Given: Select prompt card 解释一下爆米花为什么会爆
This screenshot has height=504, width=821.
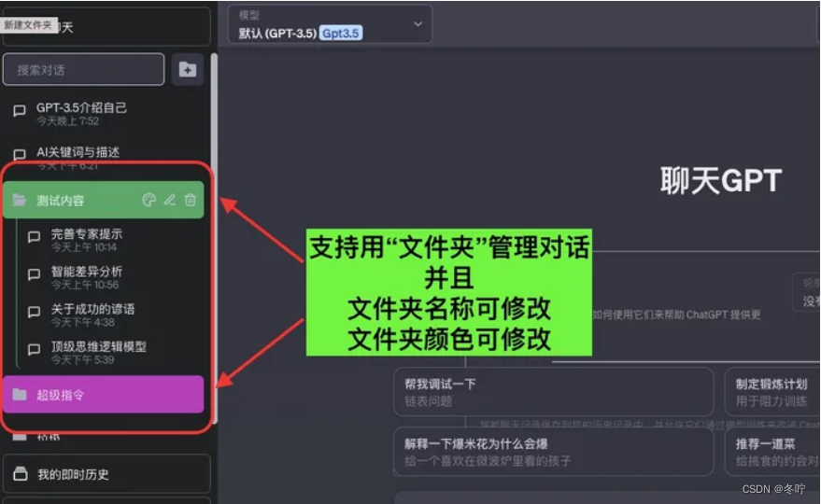Looking at the screenshot, I should click(554, 452).
